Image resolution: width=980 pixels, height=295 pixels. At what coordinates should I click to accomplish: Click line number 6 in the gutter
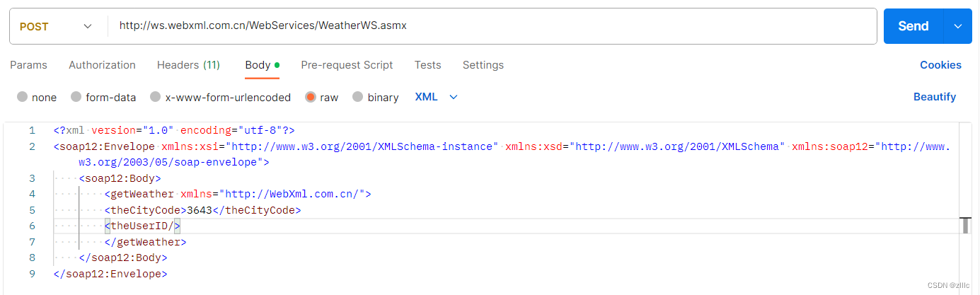click(x=32, y=226)
